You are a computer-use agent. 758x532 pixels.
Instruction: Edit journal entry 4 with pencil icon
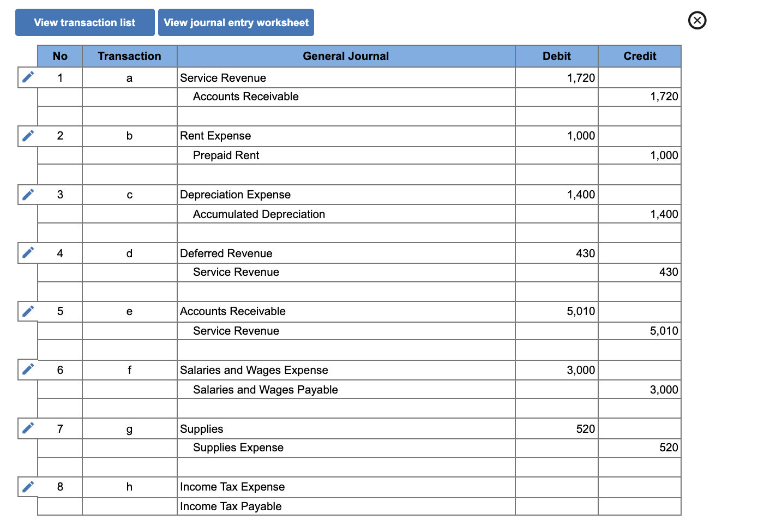(28, 252)
